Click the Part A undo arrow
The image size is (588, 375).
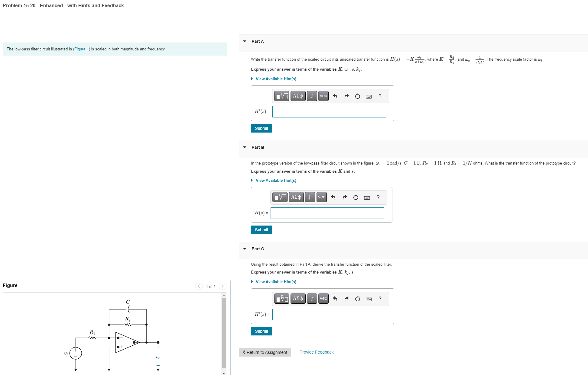335,96
